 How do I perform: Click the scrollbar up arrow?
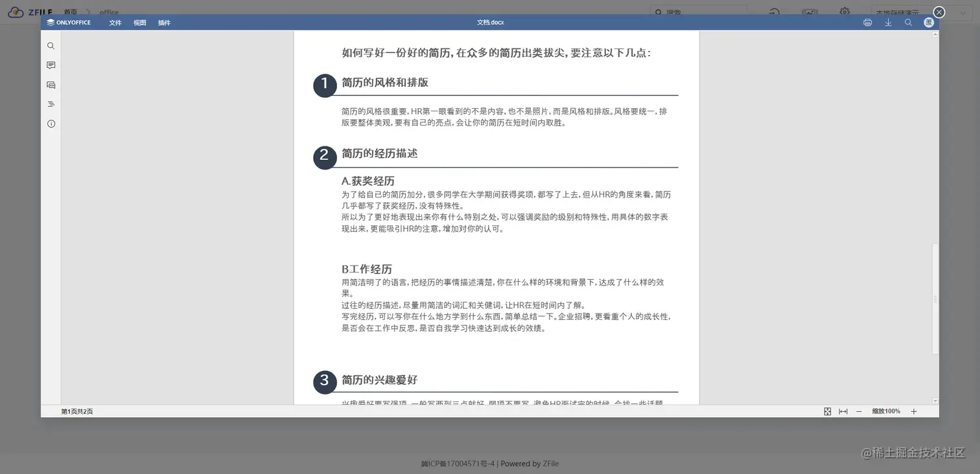pyautogui.click(x=935, y=34)
